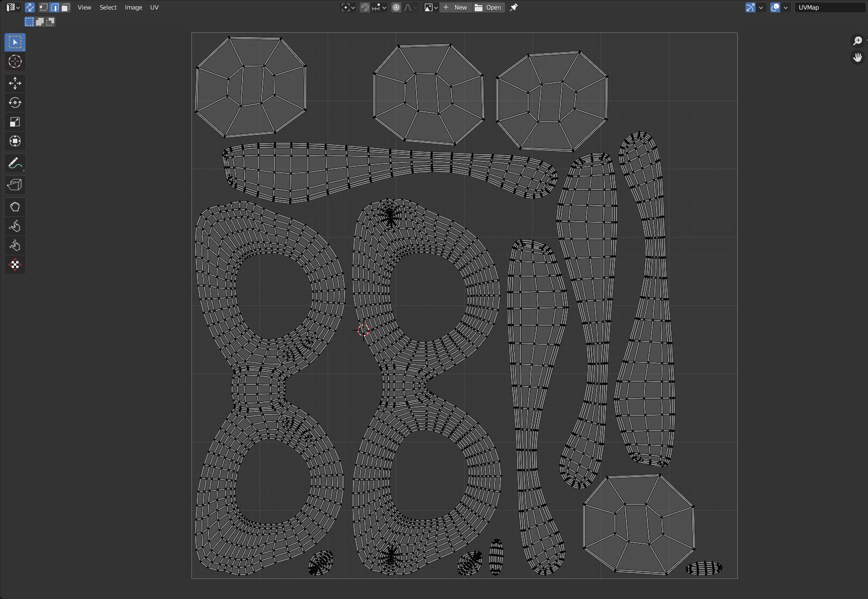Toggle proportional editing
Image resolution: width=868 pixels, height=599 pixels.
396,7
